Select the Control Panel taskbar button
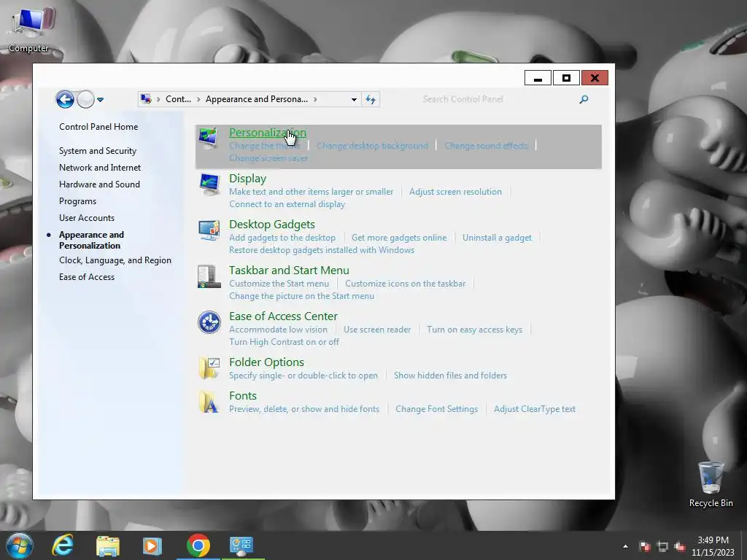 click(x=241, y=545)
